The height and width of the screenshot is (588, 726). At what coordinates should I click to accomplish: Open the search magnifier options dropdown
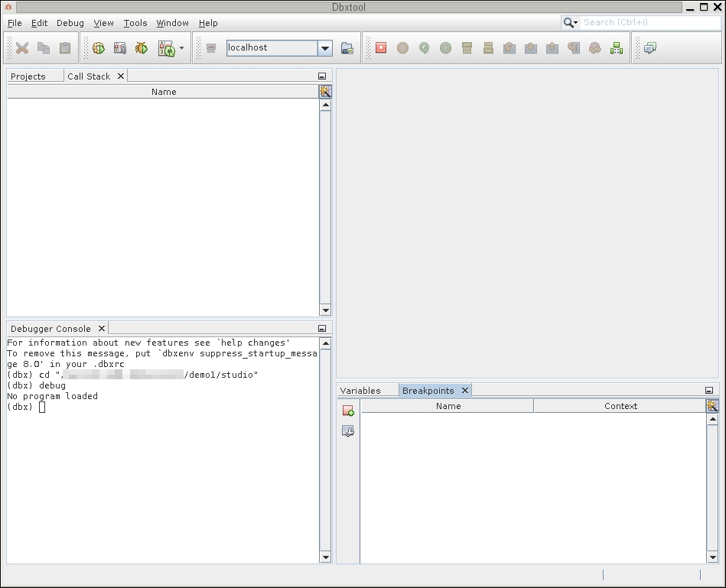571,22
